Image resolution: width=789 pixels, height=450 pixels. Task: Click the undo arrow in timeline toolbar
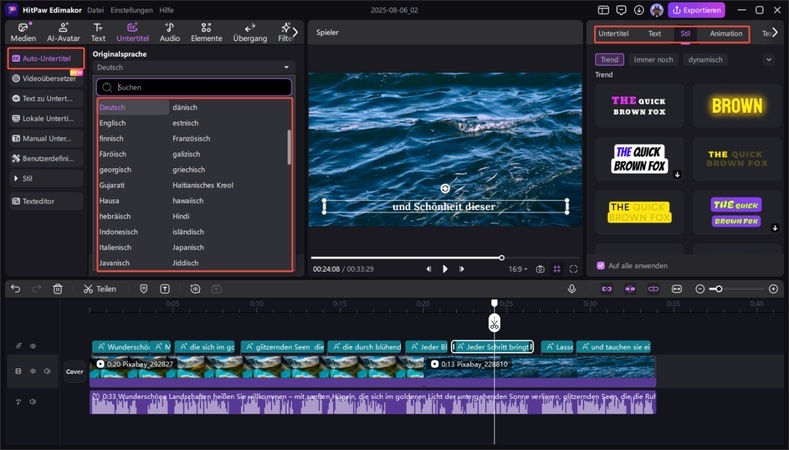point(15,289)
